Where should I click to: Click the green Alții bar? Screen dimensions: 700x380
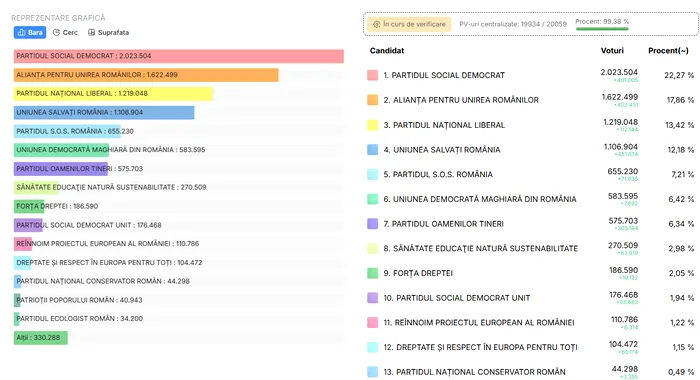tap(41, 338)
